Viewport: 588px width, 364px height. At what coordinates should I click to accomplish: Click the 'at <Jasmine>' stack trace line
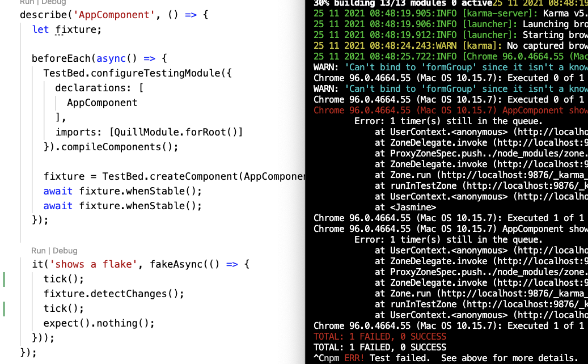(x=405, y=208)
